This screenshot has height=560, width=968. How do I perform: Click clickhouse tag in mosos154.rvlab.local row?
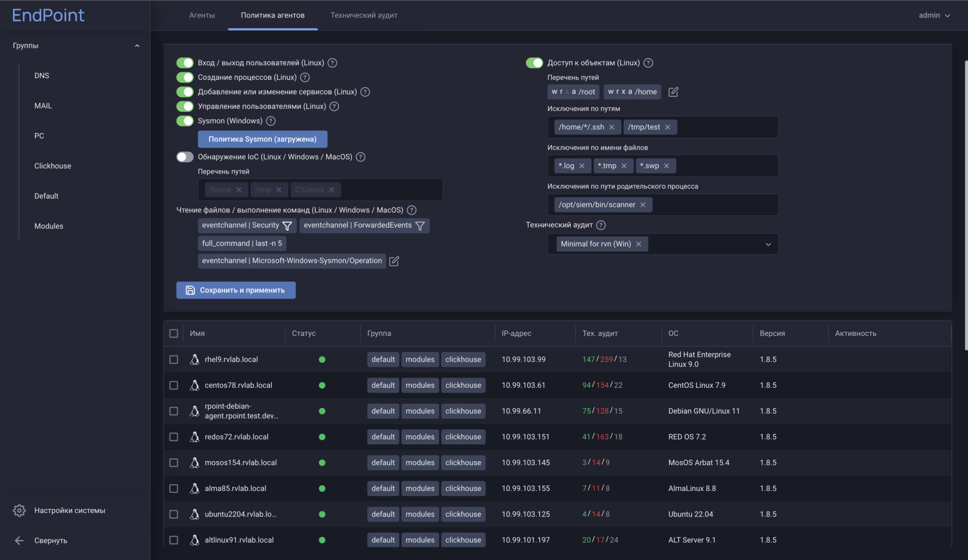[463, 463]
